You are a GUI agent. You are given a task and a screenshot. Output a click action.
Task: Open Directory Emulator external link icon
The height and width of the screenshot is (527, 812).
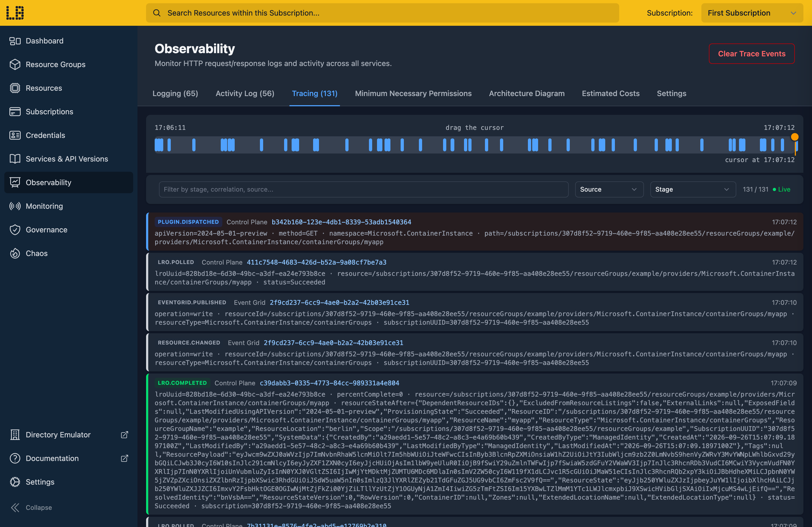pos(125,435)
